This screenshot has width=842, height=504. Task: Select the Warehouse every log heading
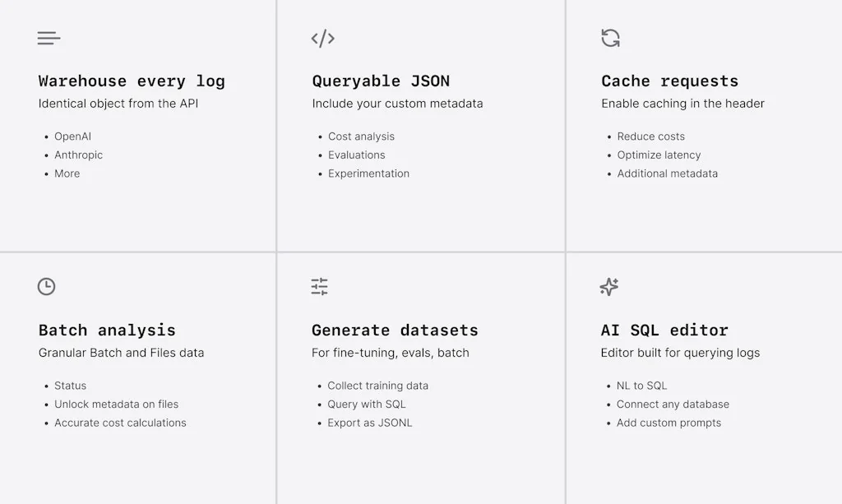tap(132, 81)
